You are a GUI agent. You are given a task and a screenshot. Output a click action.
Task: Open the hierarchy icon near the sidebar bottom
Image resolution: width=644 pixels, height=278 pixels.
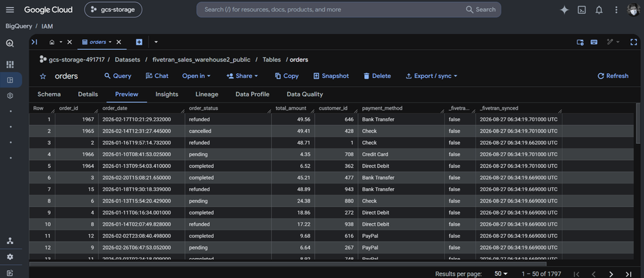10,241
